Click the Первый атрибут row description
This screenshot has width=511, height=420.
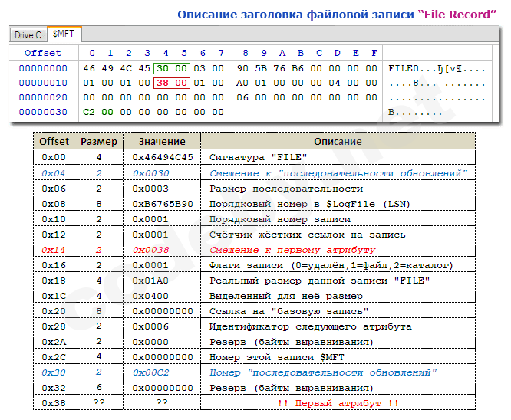[338, 402]
